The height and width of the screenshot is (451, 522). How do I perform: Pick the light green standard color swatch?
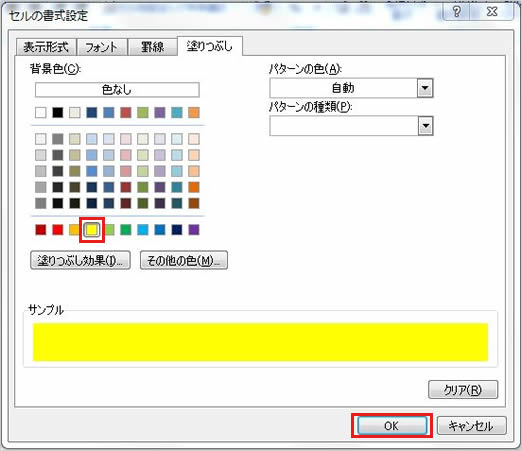(110, 230)
